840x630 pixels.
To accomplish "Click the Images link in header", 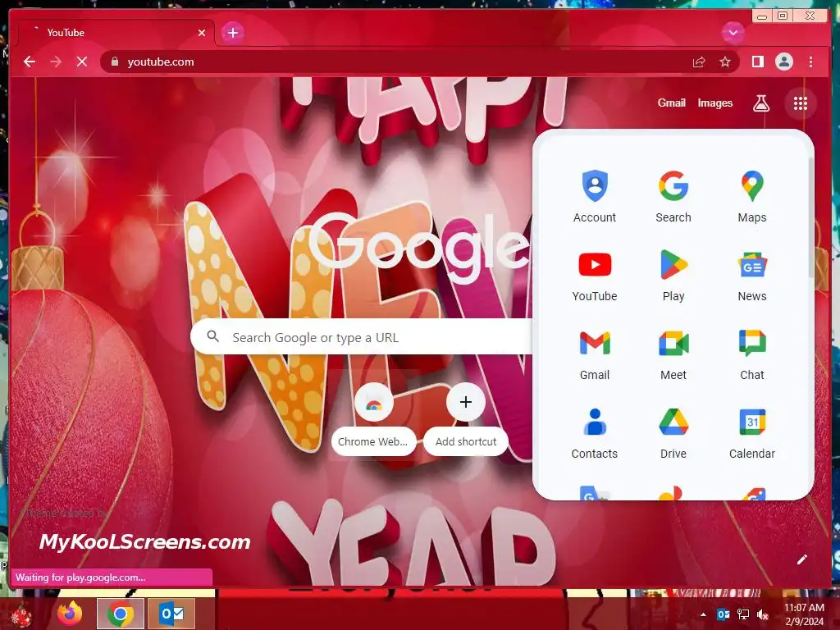I will click(x=714, y=103).
